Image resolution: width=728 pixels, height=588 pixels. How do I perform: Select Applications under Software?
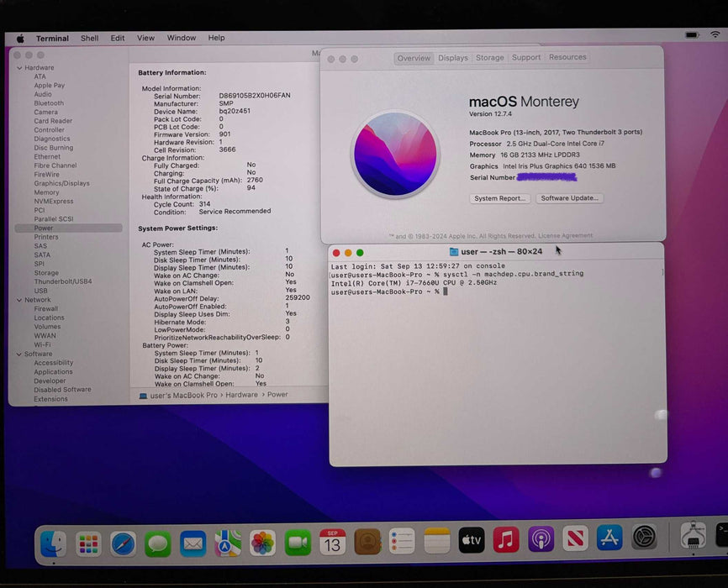pyautogui.click(x=53, y=372)
